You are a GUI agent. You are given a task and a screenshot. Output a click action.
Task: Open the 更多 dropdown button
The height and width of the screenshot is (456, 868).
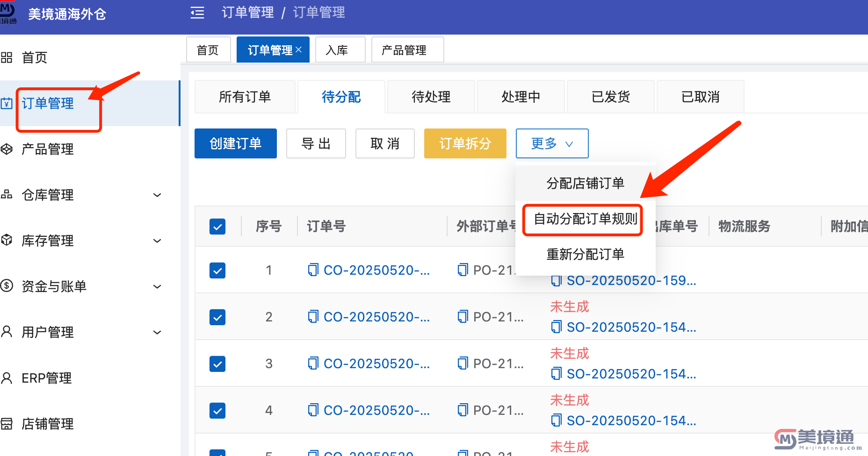[x=552, y=143]
